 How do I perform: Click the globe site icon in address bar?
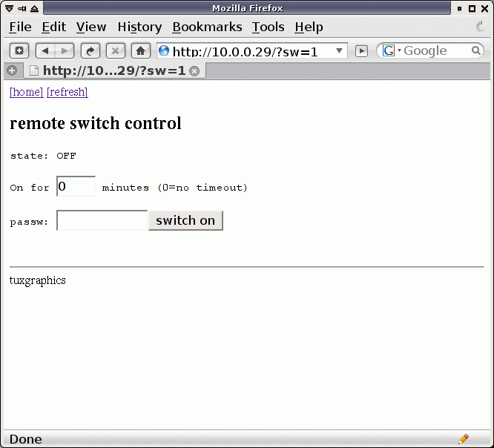(164, 50)
